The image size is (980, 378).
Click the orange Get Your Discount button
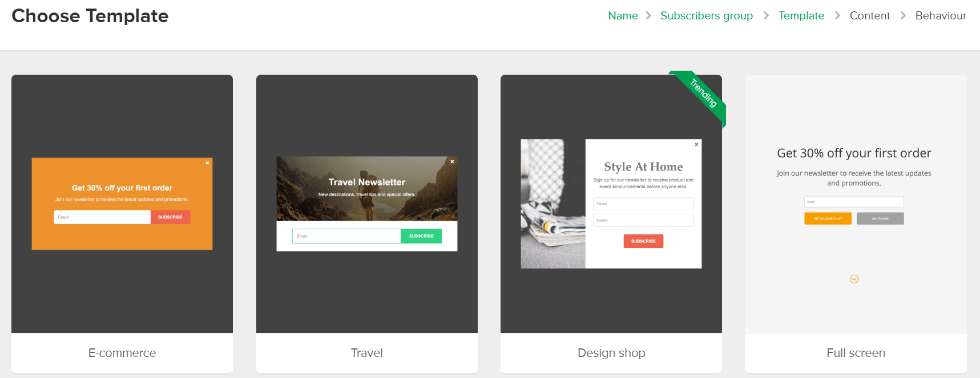828,218
